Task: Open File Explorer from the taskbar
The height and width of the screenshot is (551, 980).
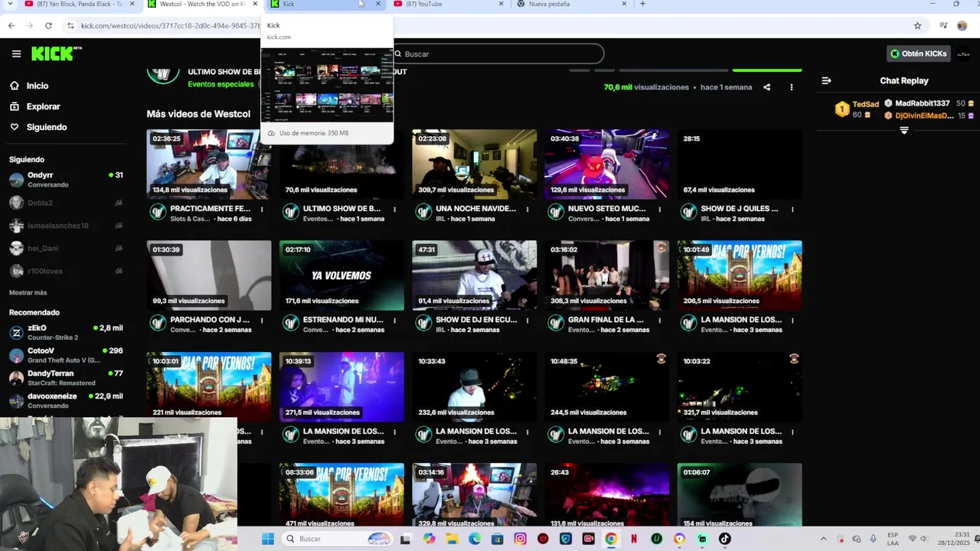Action: click(x=452, y=539)
